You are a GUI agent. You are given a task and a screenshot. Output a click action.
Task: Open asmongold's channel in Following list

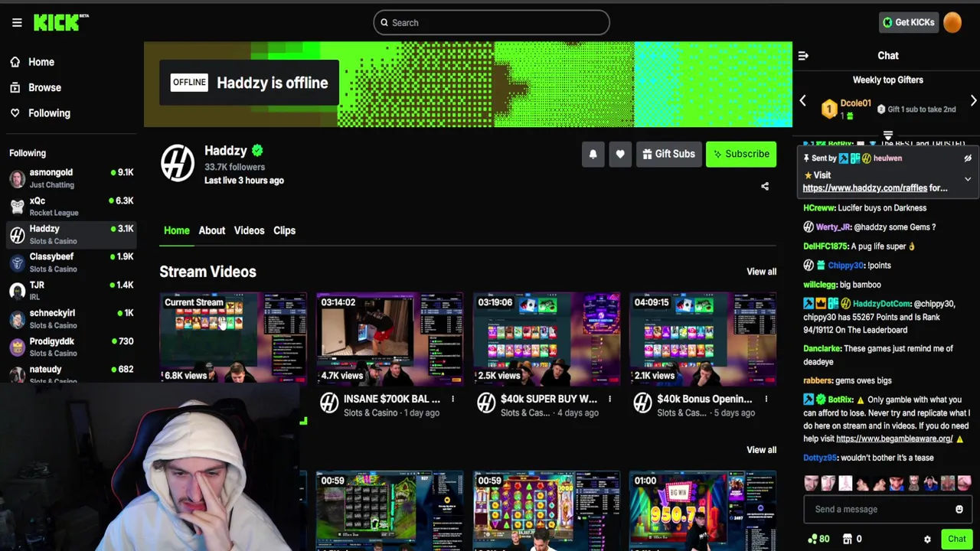(x=71, y=178)
